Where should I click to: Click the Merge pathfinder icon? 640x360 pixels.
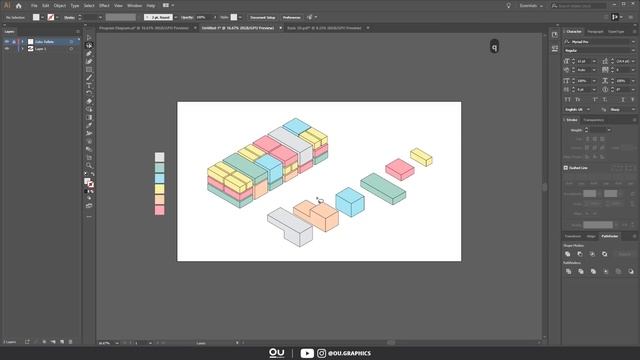coord(593,271)
